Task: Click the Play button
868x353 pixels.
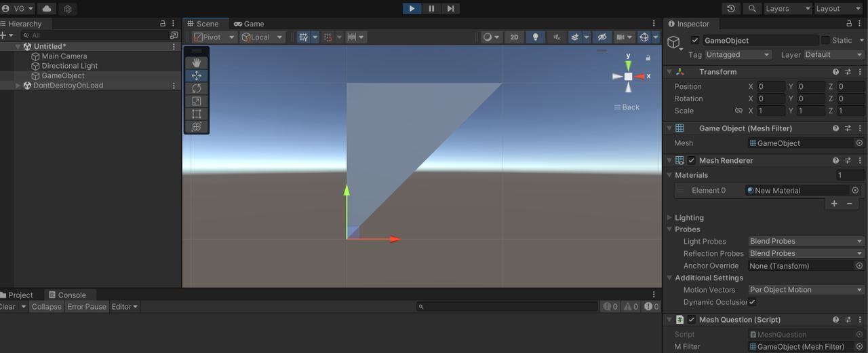Action: (412, 8)
